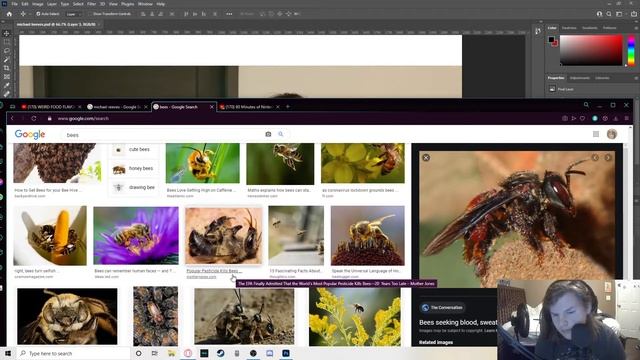640x360 pixels.
Task: Select the Crop tool
Action: click(7, 68)
